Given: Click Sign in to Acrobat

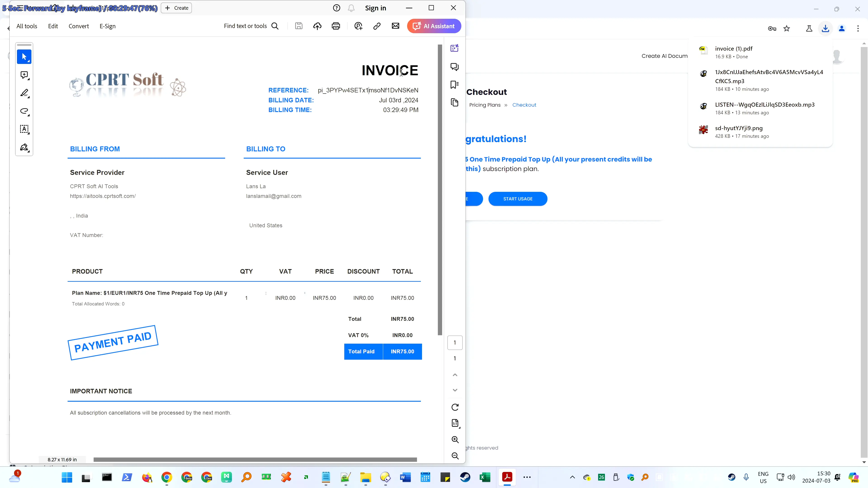Looking at the screenshot, I should tap(375, 8).
